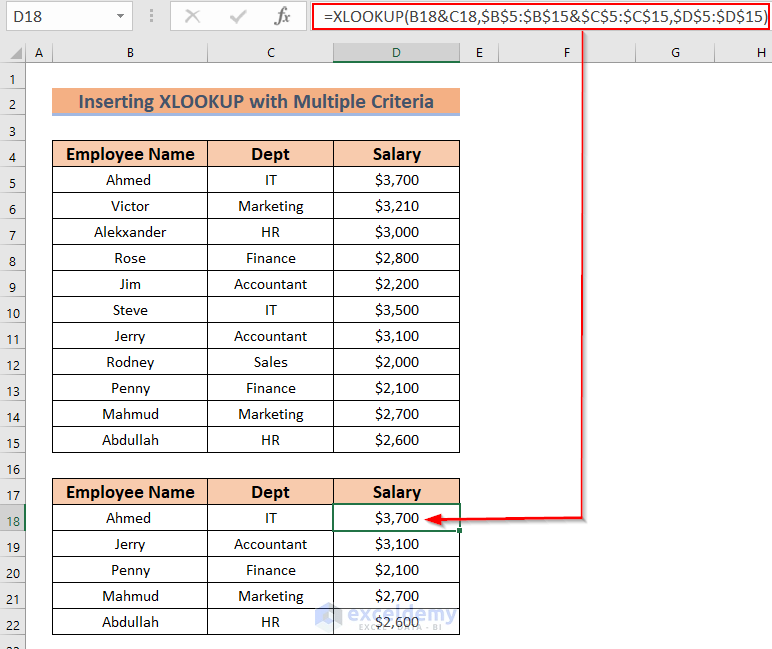Viewport: 772px width, 649px height.
Task: Select 'Accountant' cell in row 9
Action: coord(270,284)
